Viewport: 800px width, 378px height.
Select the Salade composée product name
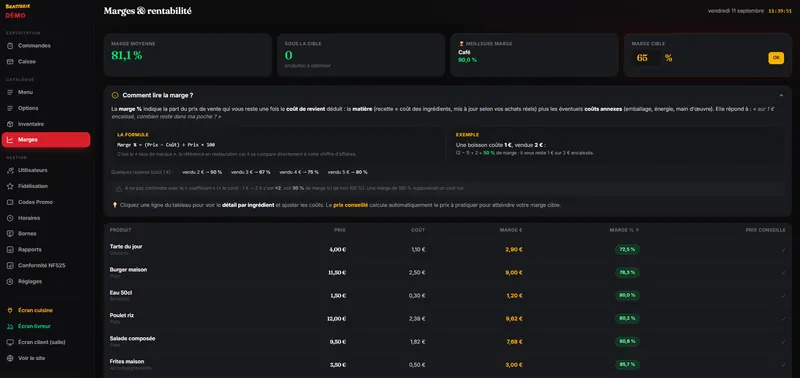(x=133, y=338)
